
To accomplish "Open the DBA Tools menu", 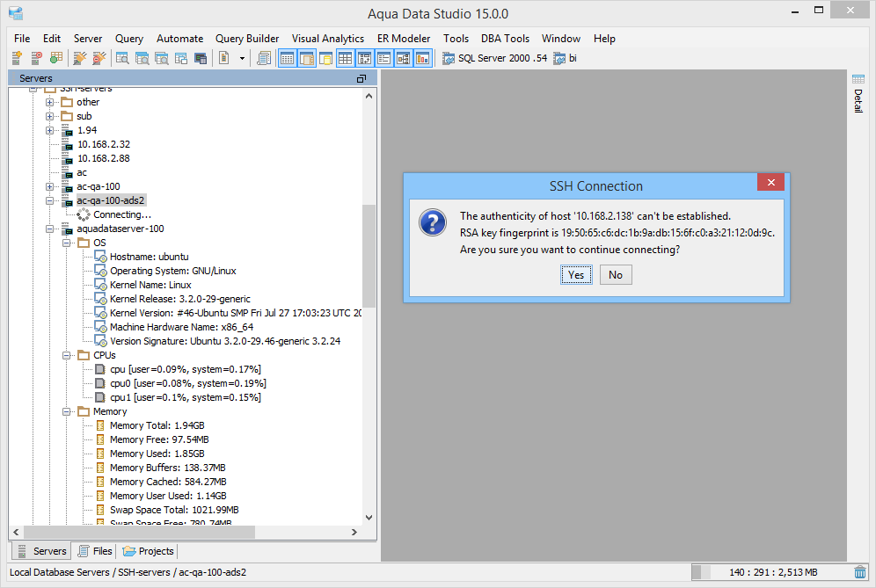I will [x=505, y=39].
